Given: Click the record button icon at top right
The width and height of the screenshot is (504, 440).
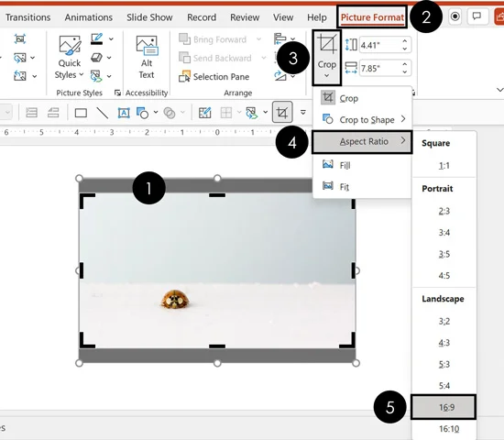Looking at the screenshot, I should click(455, 16).
